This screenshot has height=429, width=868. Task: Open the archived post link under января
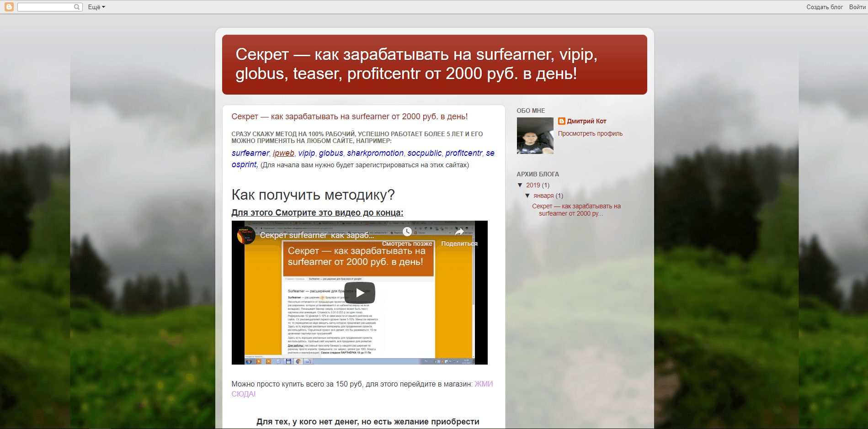point(576,210)
